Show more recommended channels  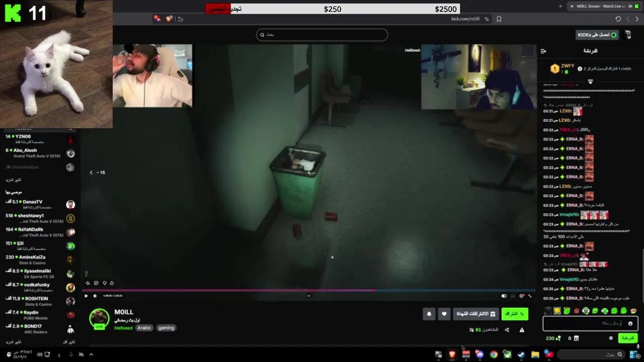tap(14, 342)
